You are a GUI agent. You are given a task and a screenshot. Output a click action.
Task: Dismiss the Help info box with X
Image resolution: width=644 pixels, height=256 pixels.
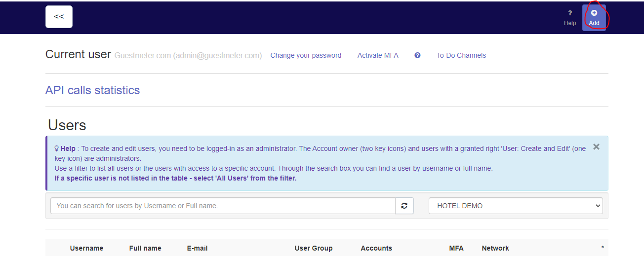[596, 146]
